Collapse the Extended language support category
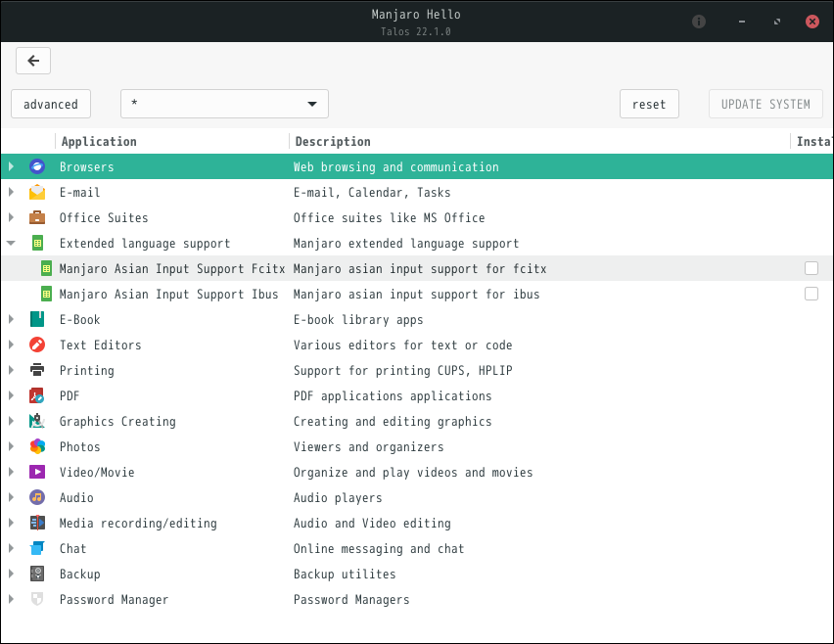This screenshot has width=834, height=644. point(11,243)
